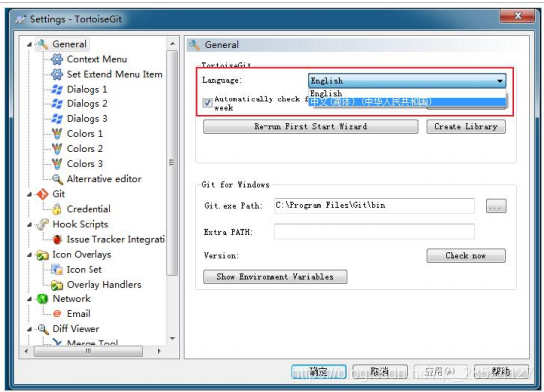Select Icon Set in the tree

tap(84, 270)
